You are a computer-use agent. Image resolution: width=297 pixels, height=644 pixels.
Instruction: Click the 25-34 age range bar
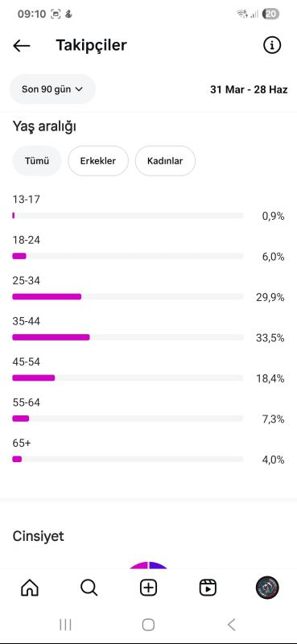click(128, 296)
